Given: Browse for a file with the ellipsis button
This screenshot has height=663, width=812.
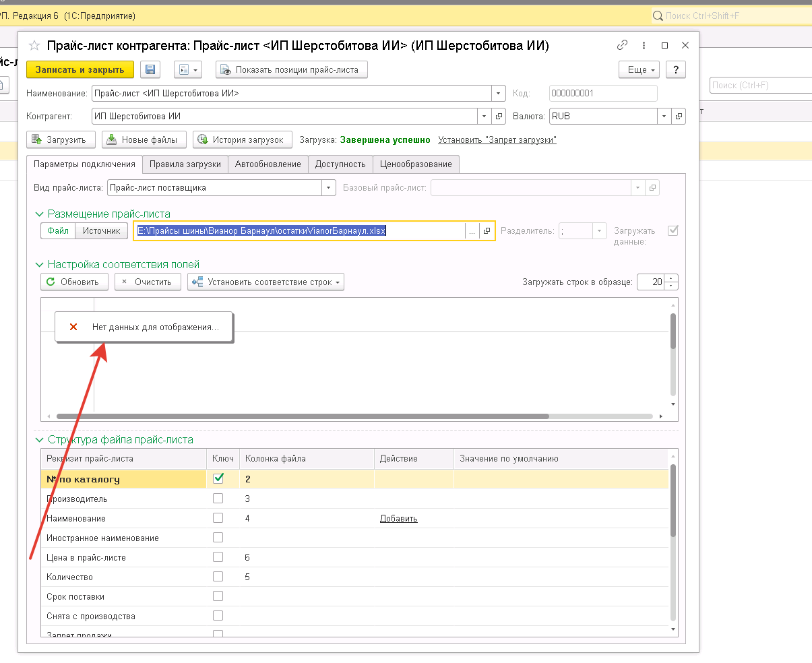Looking at the screenshot, I should pos(472,231).
